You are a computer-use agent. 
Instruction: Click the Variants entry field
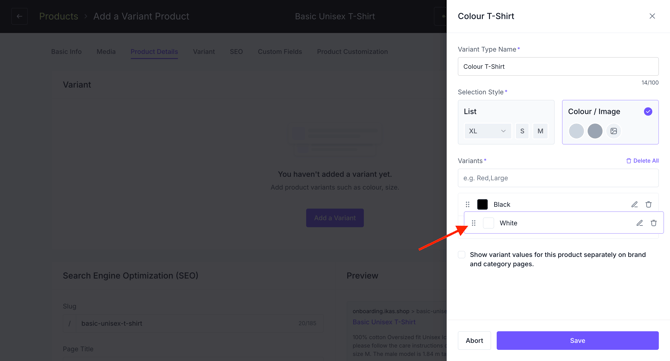pyautogui.click(x=558, y=178)
